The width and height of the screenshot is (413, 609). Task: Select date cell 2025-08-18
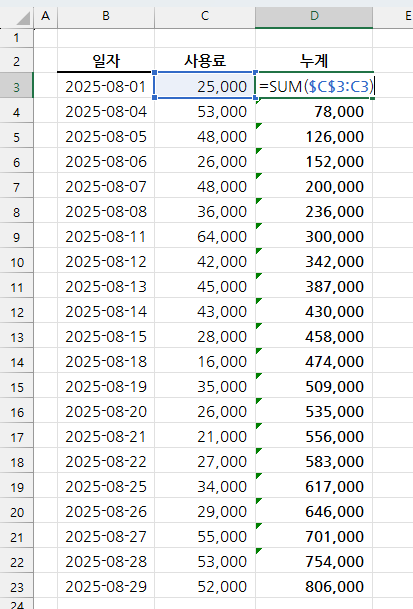point(106,361)
